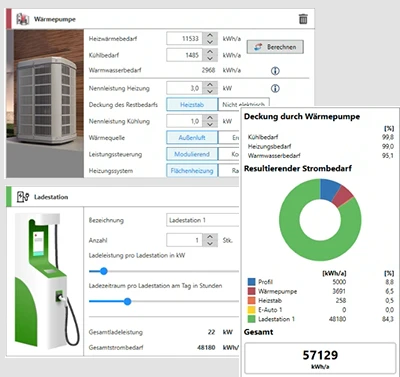
Task: Increase Anzahl of Ladestation with up arrow
Action: pyautogui.click(x=210, y=237)
